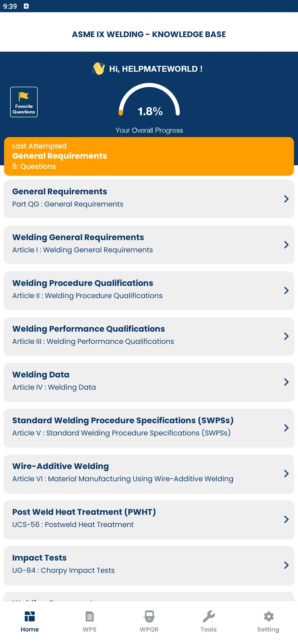Screen dimensions: 298x644
Task: Open Standard Welding Procedure Specifications (SWPSs)
Action: pos(149,428)
